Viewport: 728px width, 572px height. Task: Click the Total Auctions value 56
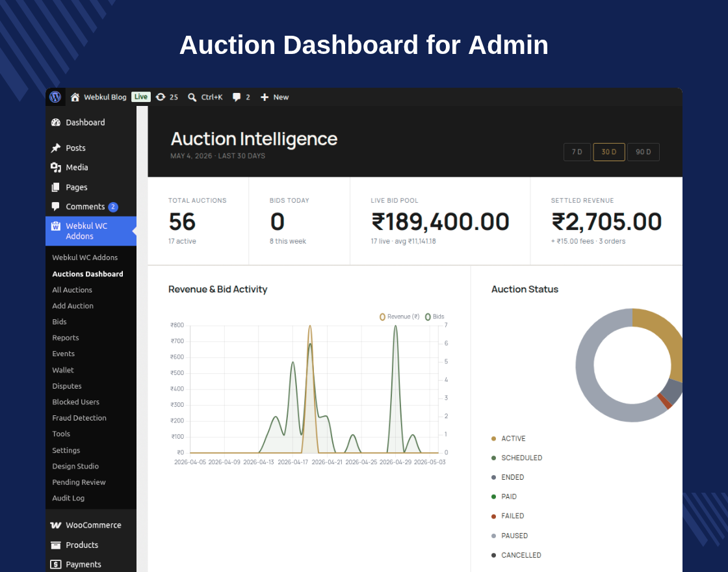[182, 222]
